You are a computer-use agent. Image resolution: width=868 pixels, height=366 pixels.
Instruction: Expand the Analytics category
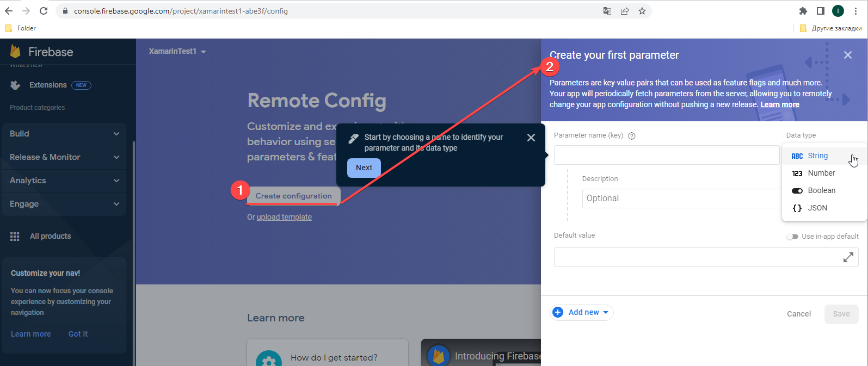coord(64,181)
